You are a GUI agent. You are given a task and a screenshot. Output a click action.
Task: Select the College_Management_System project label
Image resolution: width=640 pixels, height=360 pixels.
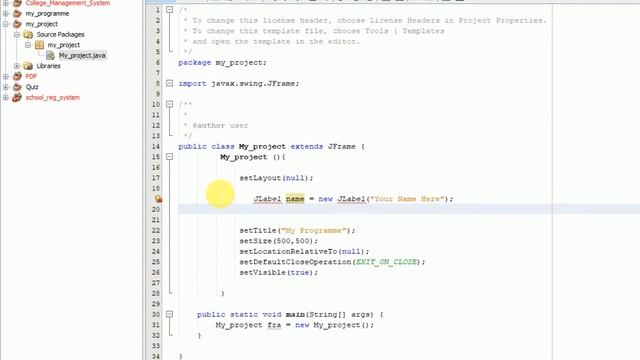[x=68, y=3]
